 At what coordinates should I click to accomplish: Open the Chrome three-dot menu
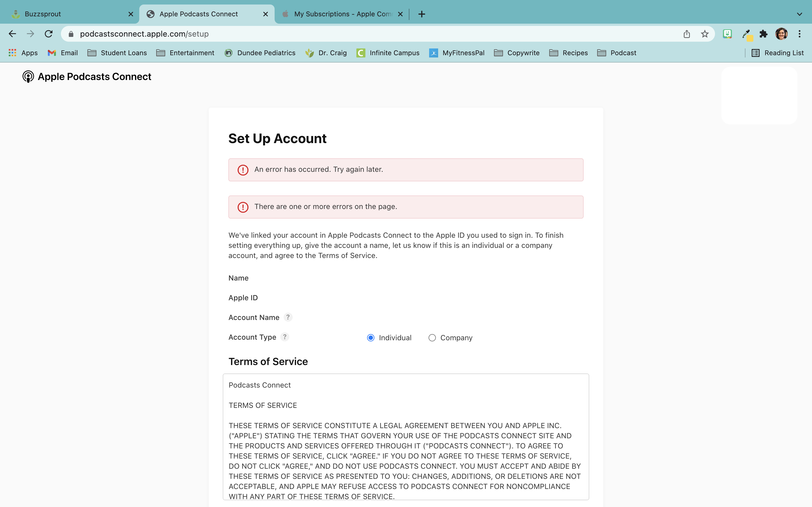[x=799, y=34]
